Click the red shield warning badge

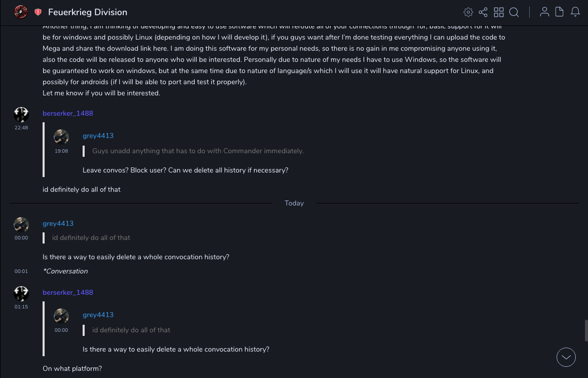[38, 12]
